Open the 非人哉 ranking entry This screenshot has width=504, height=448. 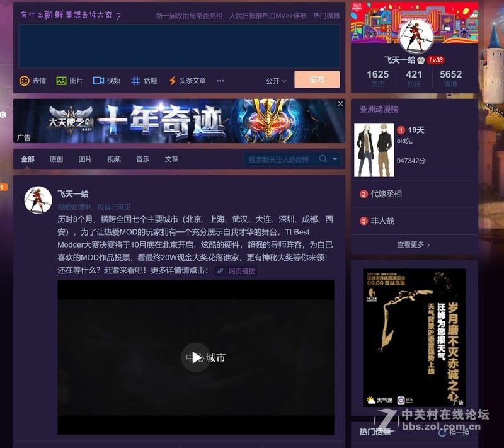tap(382, 221)
